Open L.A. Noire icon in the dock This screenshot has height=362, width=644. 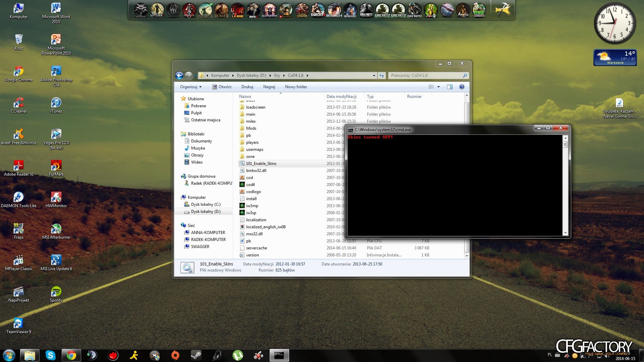pyautogui.click(x=237, y=10)
